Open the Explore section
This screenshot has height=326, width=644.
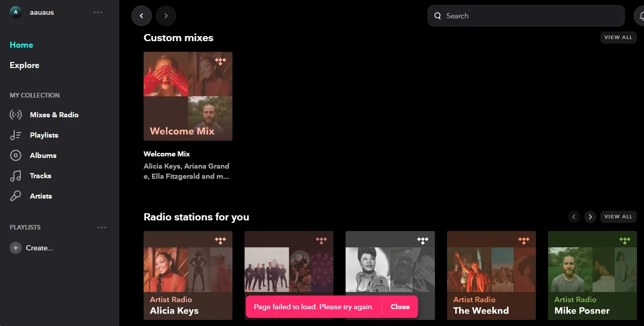click(24, 65)
